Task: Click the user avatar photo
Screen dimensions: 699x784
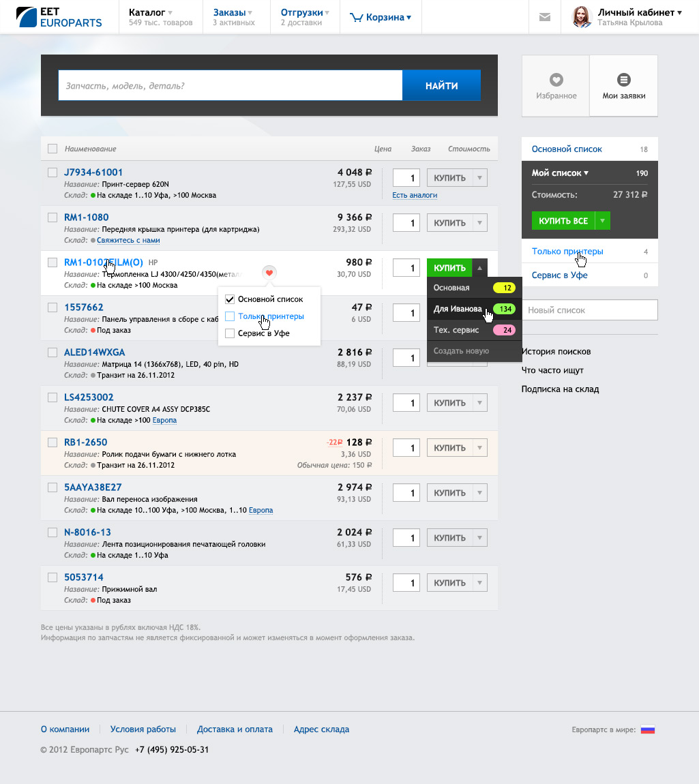Action: (581, 17)
